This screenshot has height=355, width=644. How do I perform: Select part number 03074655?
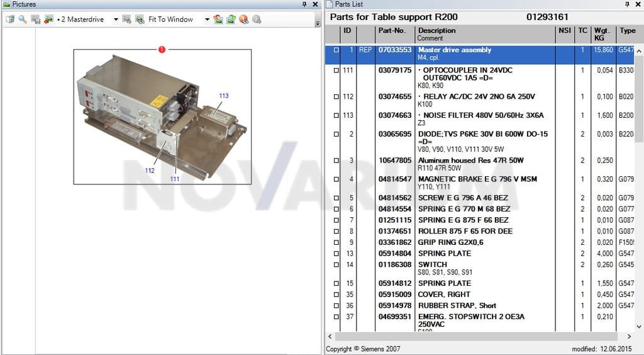(x=395, y=96)
